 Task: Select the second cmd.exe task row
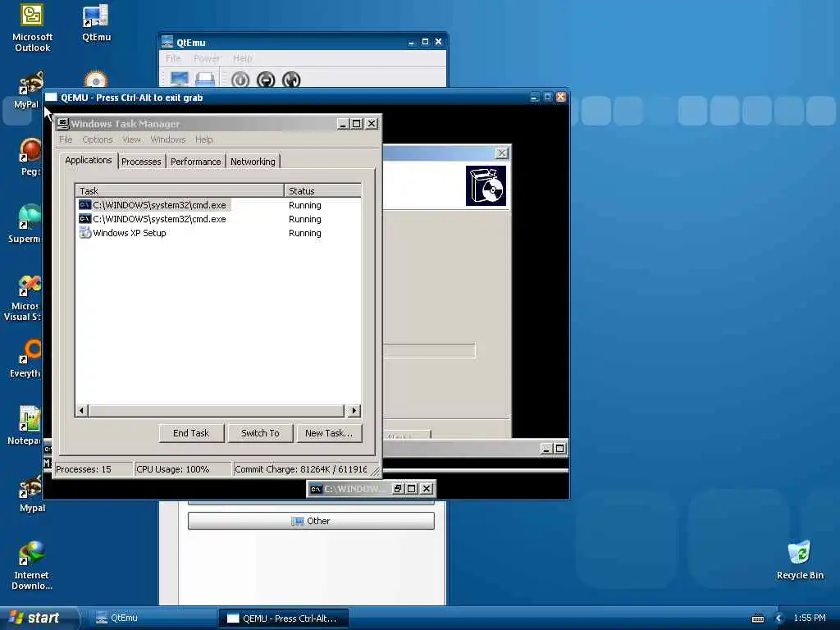[218, 219]
